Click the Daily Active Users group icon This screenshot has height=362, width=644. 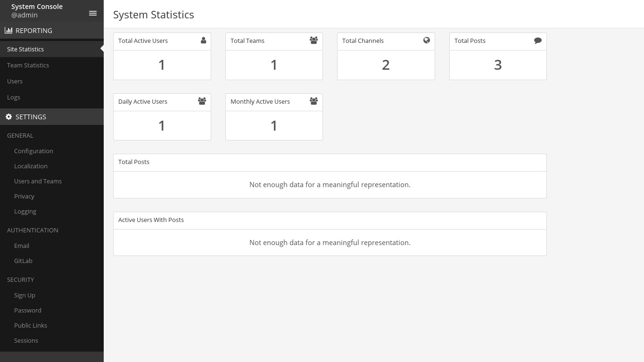202,101
